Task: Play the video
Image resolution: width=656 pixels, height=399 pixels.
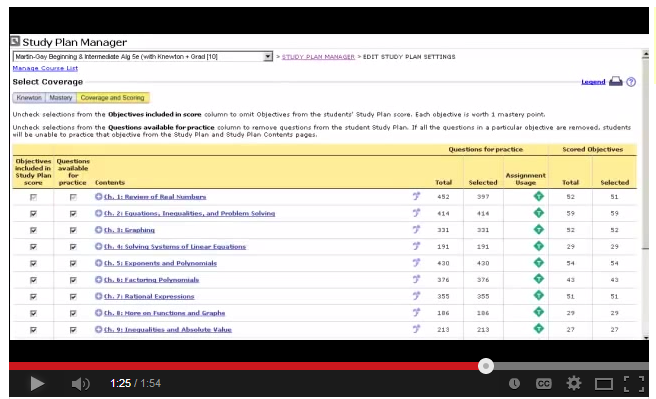Action: [x=37, y=383]
